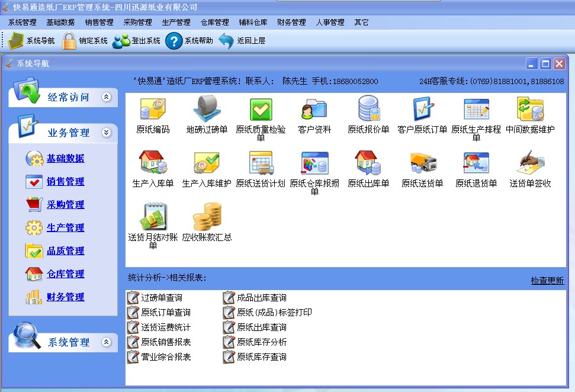Open 人事管理 menu

point(330,23)
